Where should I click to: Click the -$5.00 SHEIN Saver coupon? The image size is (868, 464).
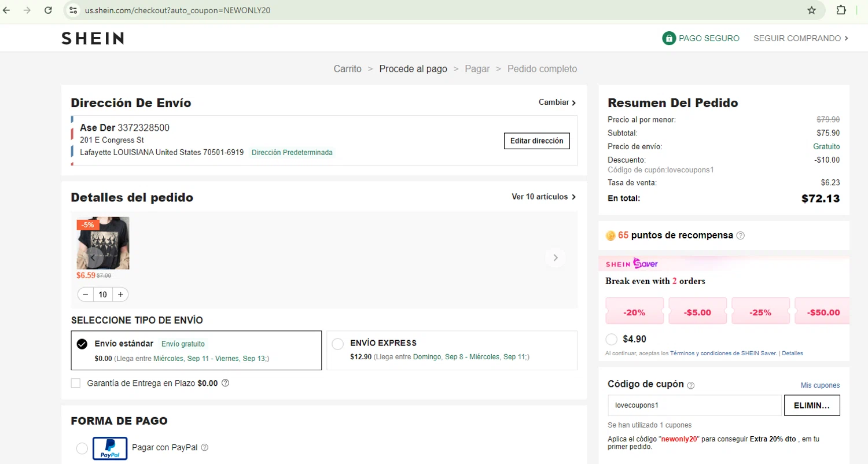click(697, 312)
